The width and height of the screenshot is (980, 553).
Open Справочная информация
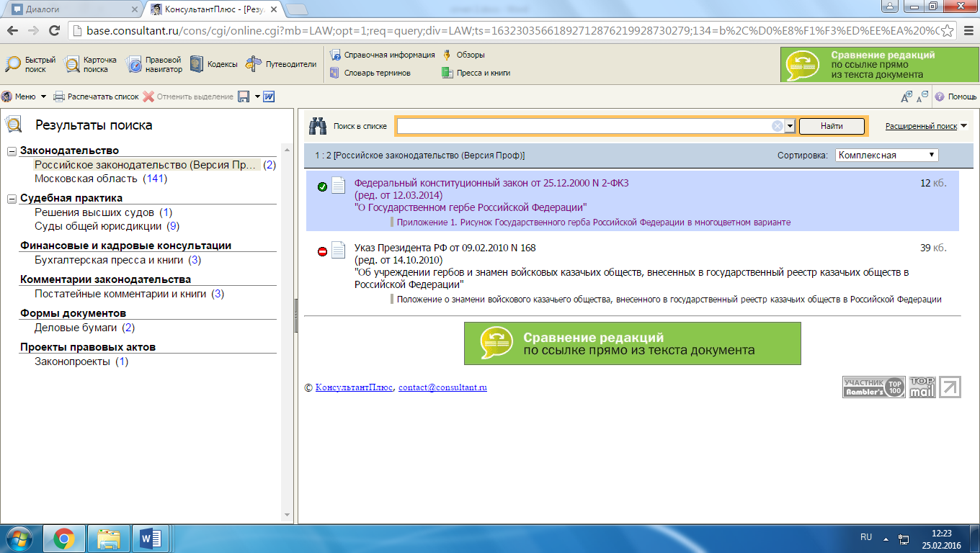point(383,55)
